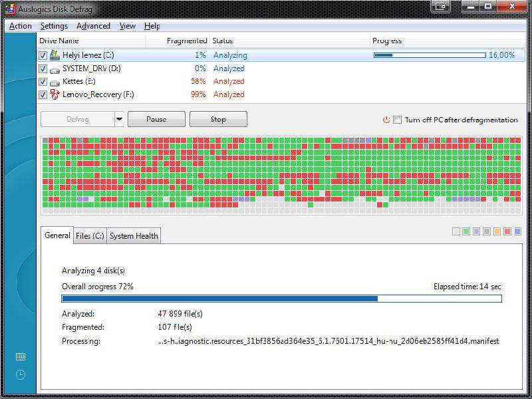The image size is (532, 399).
Task: Select the Kettes (E:) row name
Action: click(x=79, y=81)
